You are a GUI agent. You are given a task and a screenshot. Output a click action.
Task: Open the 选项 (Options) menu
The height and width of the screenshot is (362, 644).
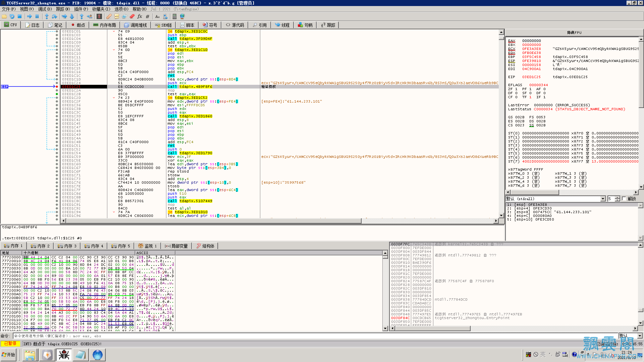point(121,9)
